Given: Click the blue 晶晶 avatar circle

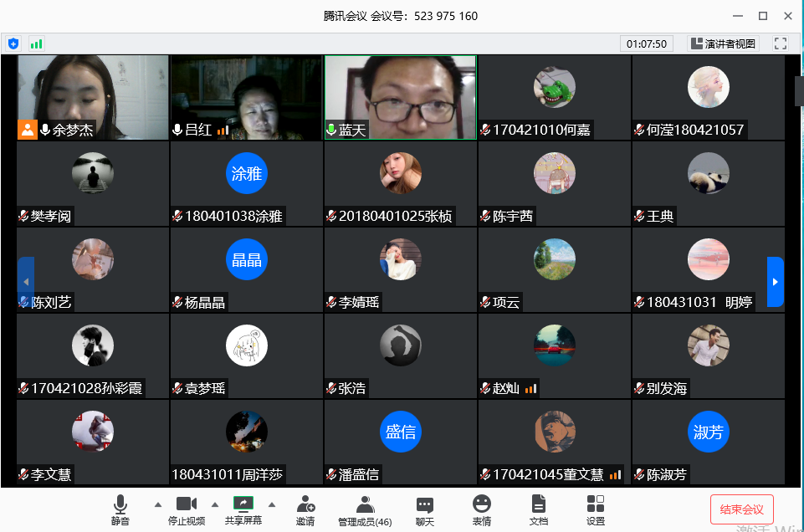Looking at the screenshot, I should [247, 259].
